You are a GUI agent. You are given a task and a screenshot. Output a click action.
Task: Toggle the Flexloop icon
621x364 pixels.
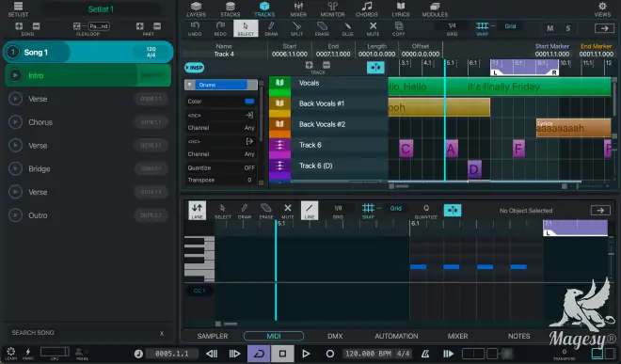[77, 26]
